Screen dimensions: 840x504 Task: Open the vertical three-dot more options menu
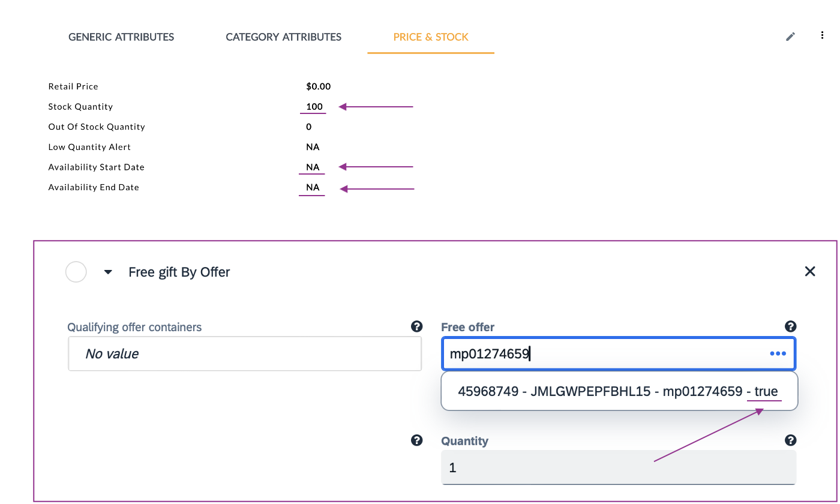coord(822,36)
